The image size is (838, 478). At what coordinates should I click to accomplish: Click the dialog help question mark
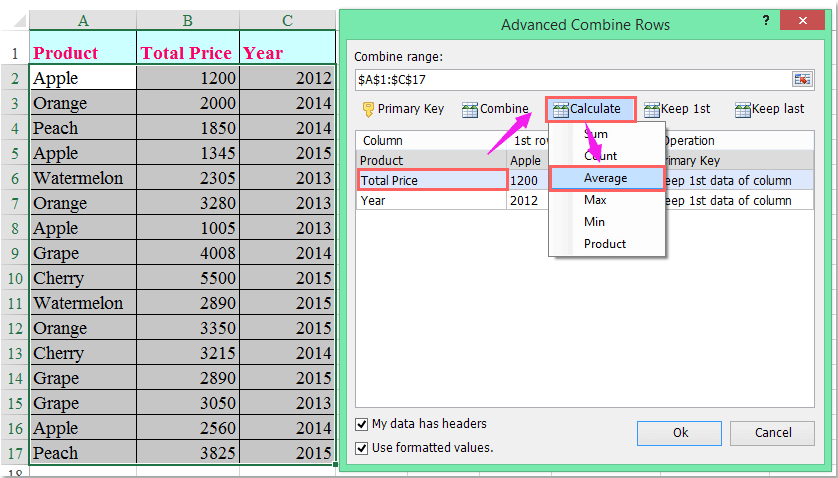point(766,20)
